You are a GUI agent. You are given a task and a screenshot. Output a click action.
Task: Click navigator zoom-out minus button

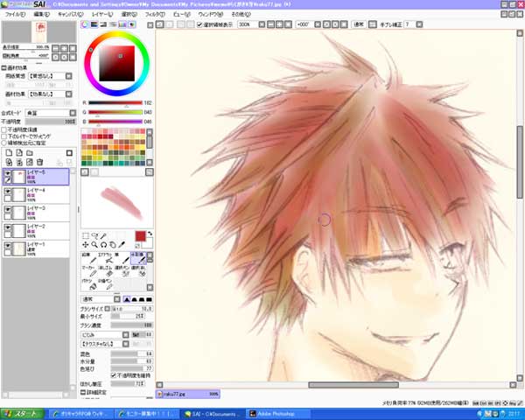click(x=56, y=48)
